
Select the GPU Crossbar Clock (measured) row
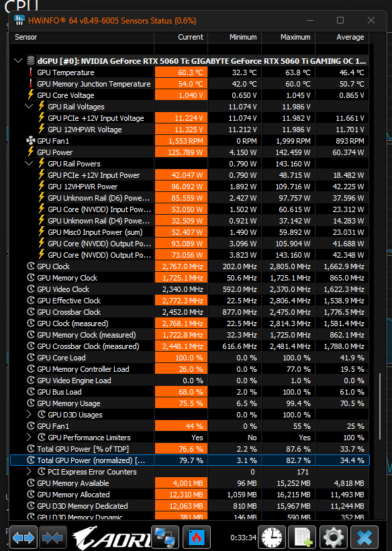(190, 346)
